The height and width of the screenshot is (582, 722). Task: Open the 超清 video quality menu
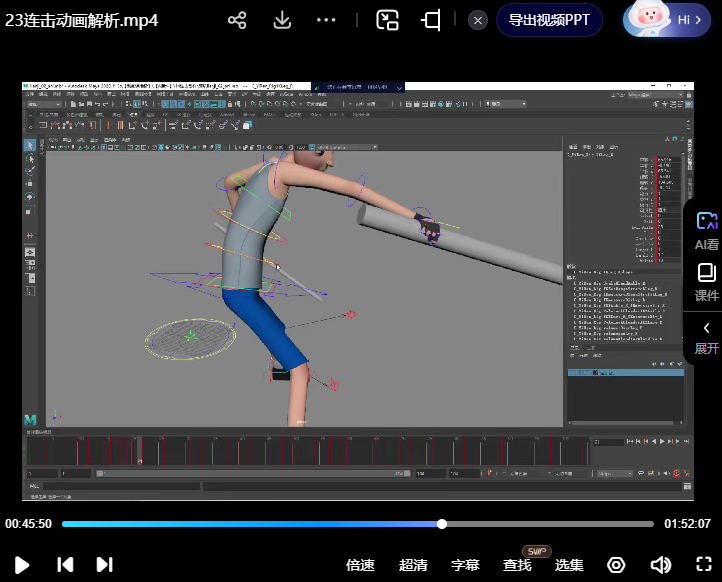[413, 565]
